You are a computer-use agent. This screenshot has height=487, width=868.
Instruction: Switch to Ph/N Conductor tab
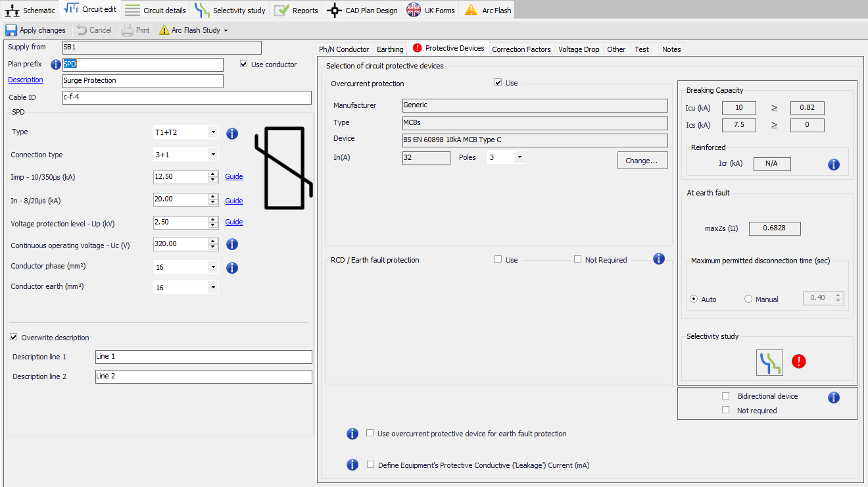(344, 49)
